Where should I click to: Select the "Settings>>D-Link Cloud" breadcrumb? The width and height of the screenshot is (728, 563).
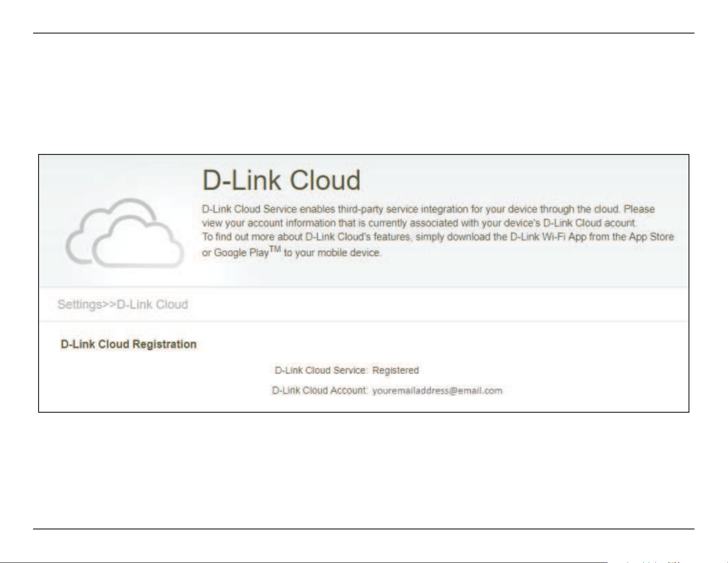point(123,304)
